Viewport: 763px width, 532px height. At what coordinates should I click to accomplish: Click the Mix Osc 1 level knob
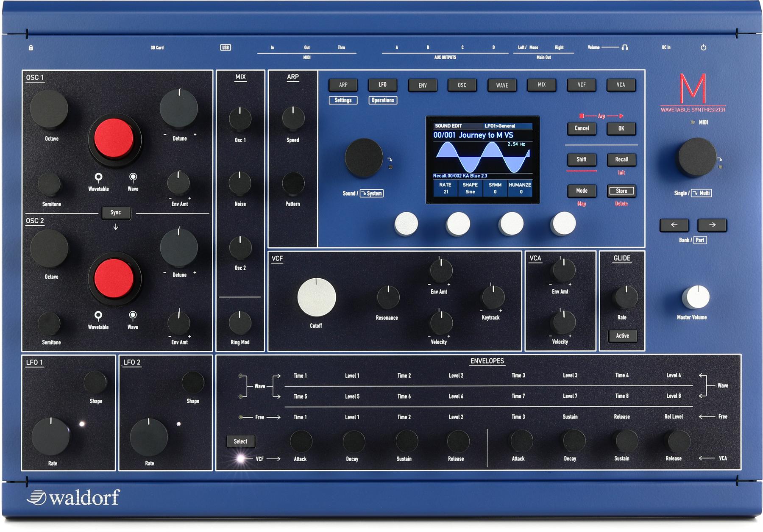pos(240,119)
